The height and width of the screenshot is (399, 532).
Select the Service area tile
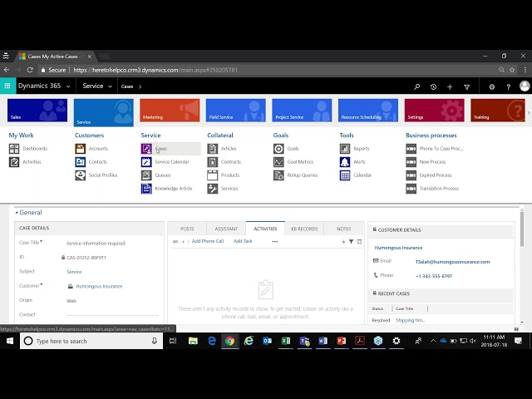(x=103, y=113)
